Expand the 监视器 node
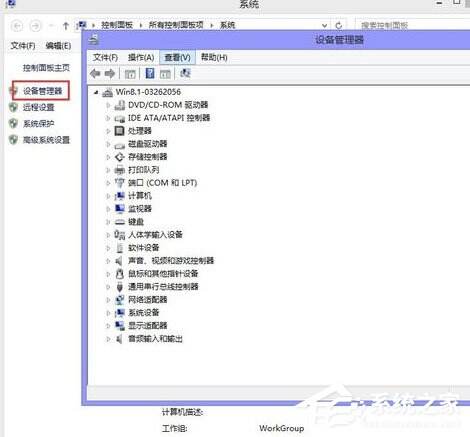This screenshot has height=437, width=470. tap(108, 209)
